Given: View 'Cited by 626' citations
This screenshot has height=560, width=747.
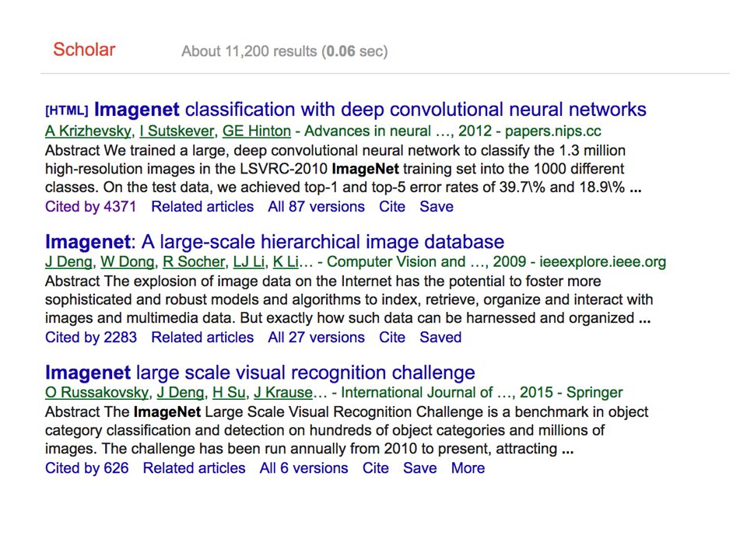Looking at the screenshot, I should pos(86,468).
